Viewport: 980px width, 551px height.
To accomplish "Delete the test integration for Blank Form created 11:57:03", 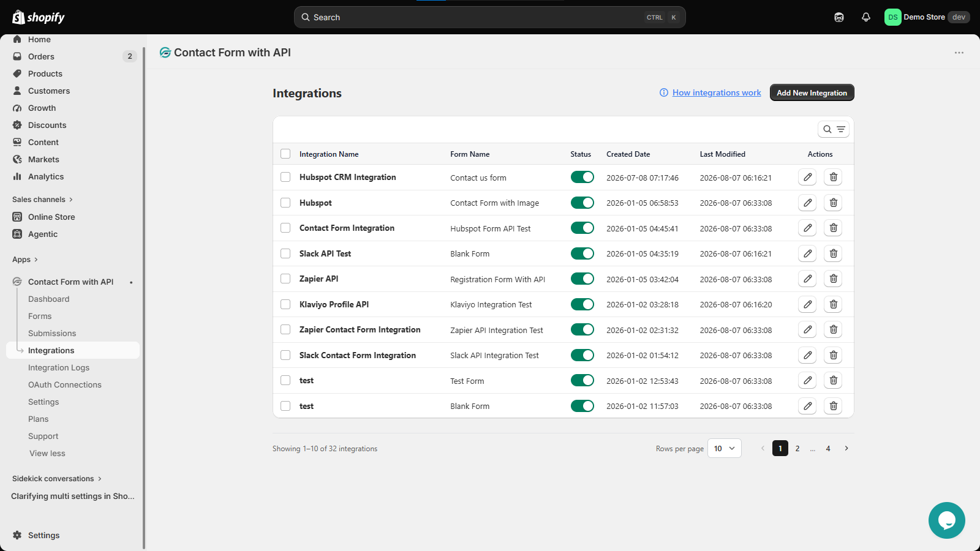I will 833,406.
